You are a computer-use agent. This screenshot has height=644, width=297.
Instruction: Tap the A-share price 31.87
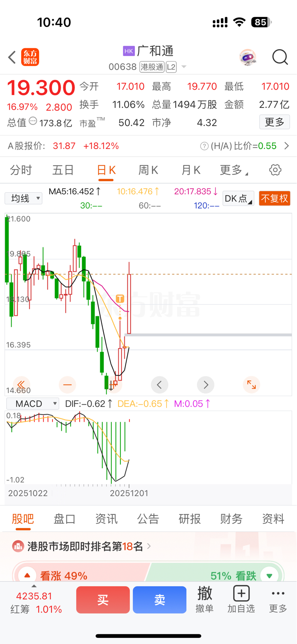point(64,146)
